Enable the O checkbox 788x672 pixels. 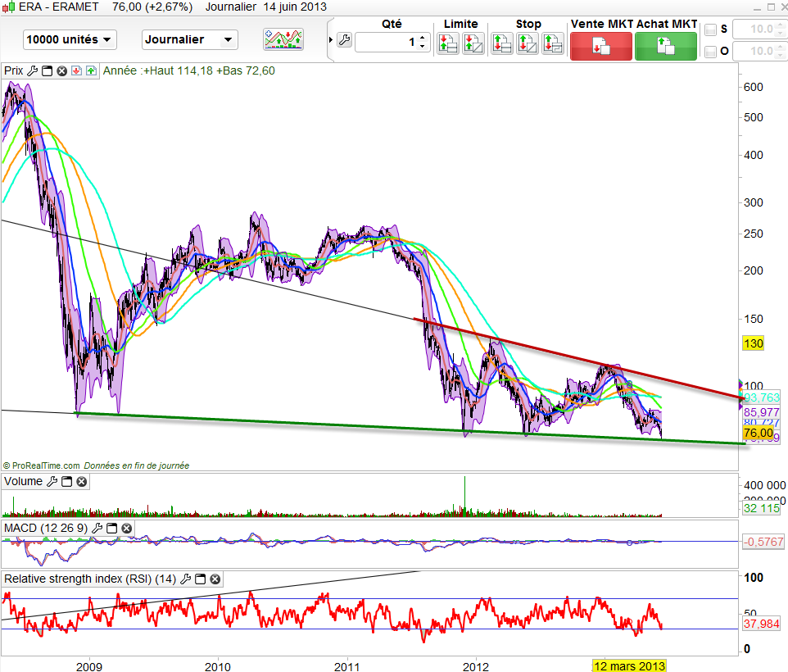711,52
